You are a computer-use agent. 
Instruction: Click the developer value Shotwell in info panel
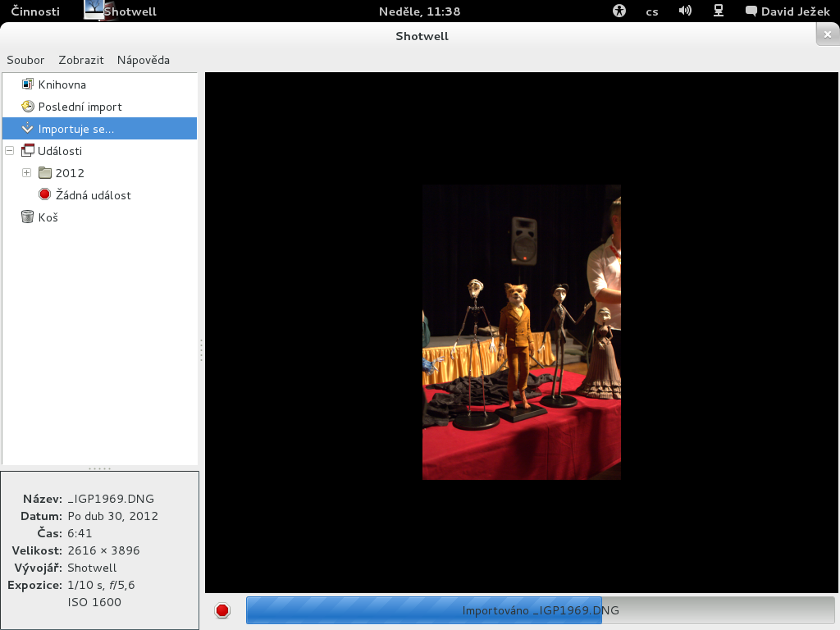coord(92,568)
